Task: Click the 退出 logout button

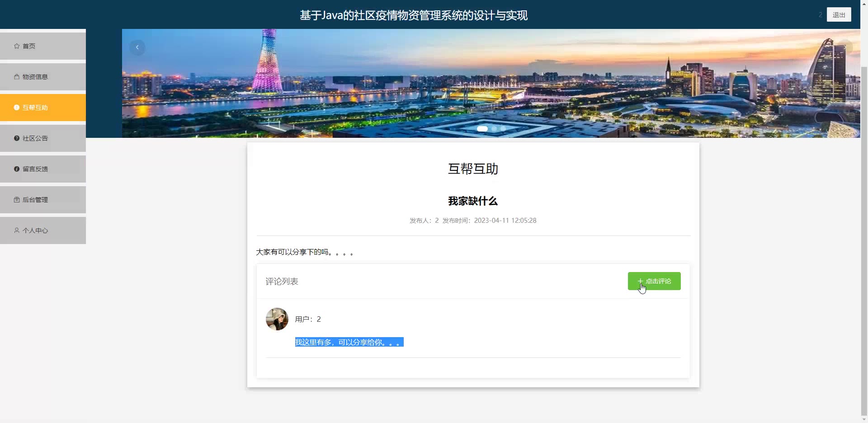Action: pyautogui.click(x=839, y=15)
